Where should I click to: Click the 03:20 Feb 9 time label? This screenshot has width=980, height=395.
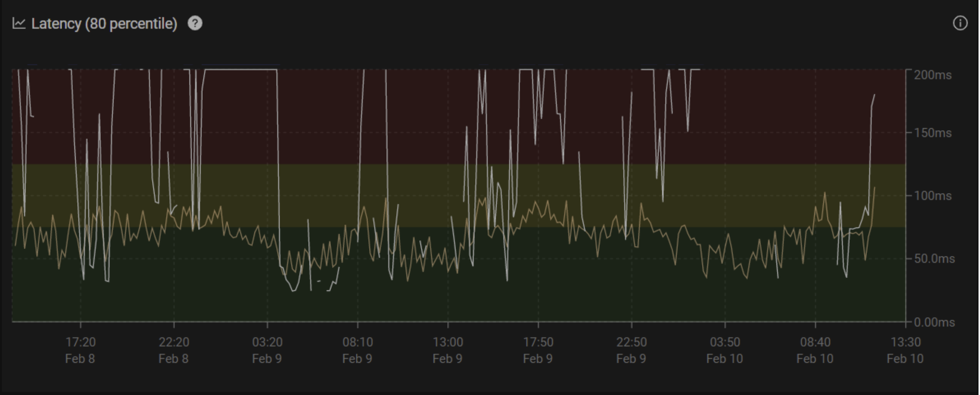coord(267,350)
